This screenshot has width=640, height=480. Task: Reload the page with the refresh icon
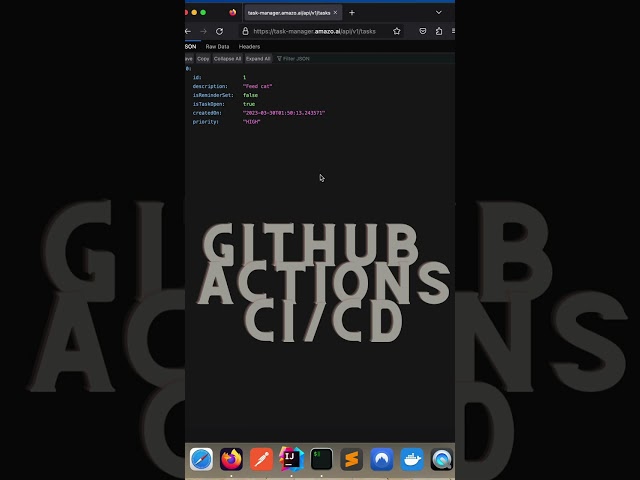220,31
